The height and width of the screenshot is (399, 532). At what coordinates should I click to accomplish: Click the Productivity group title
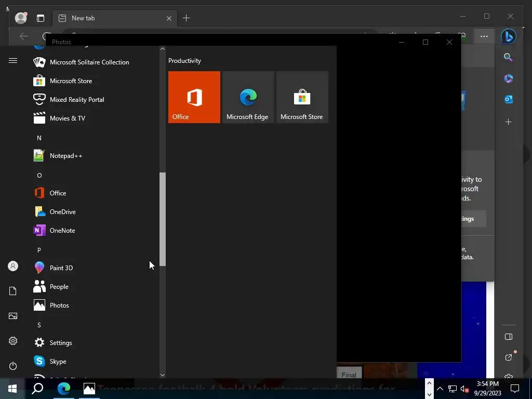(184, 61)
